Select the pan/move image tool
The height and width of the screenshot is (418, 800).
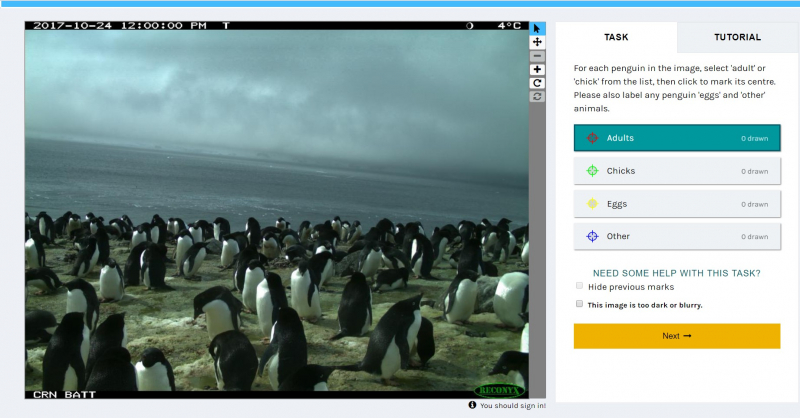[x=537, y=42]
